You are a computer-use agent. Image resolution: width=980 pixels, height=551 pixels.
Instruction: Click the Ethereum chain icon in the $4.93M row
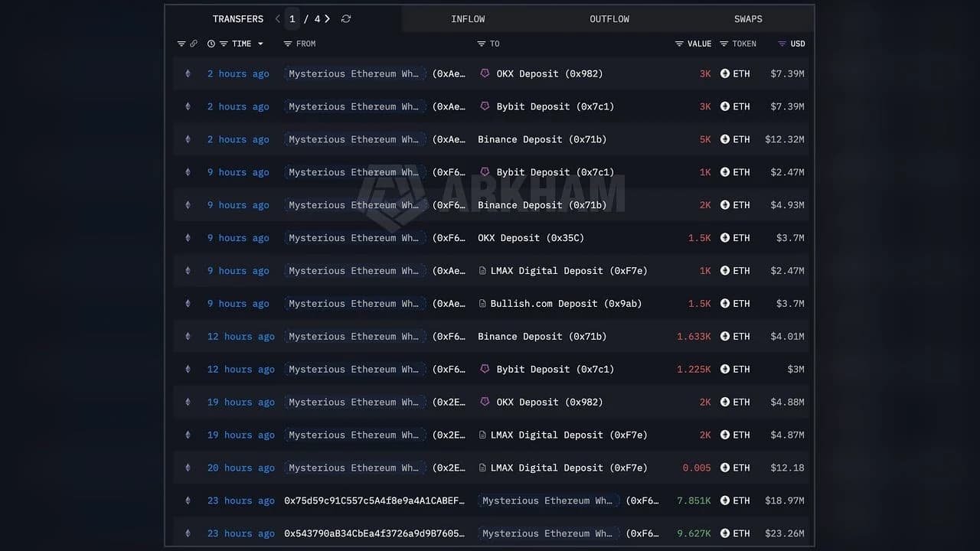(x=188, y=205)
